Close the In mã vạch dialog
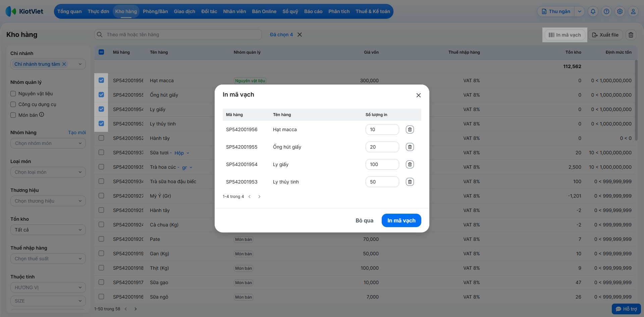Viewport: 644px width, 317px height. click(418, 95)
